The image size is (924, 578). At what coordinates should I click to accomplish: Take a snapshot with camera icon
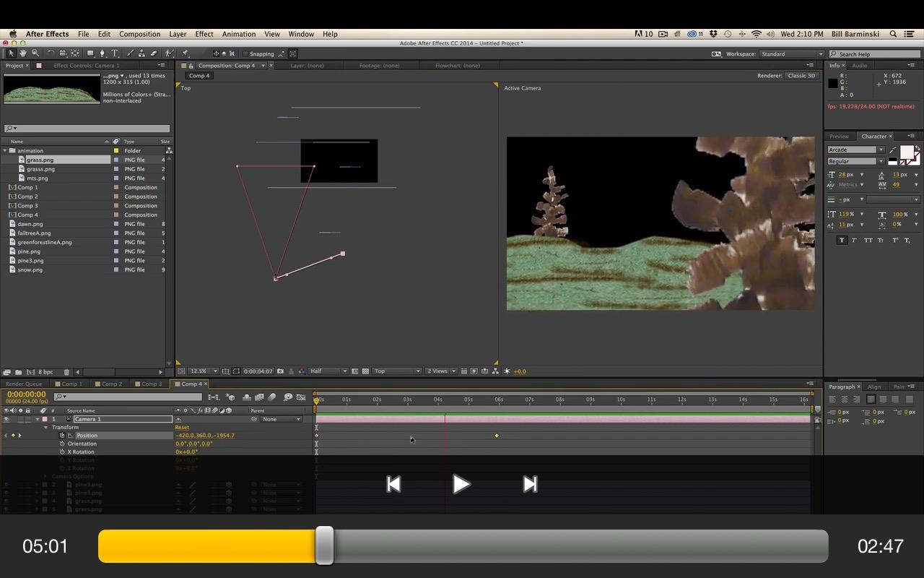click(x=280, y=371)
